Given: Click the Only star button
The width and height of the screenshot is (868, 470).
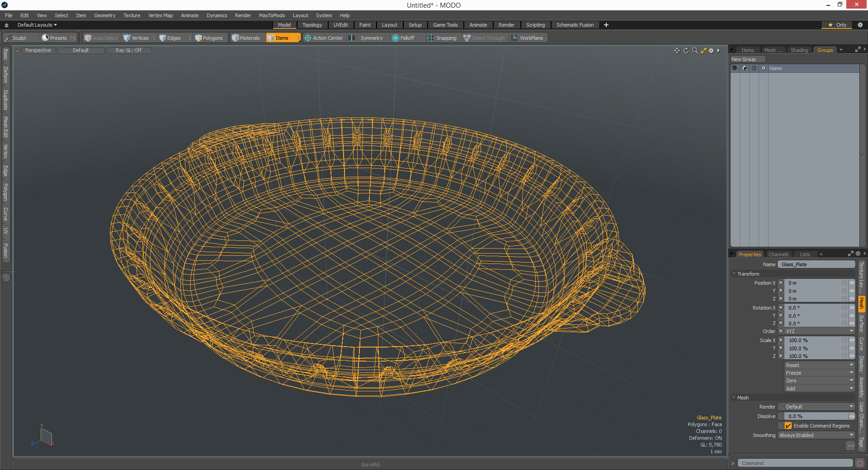Looking at the screenshot, I should (x=837, y=25).
